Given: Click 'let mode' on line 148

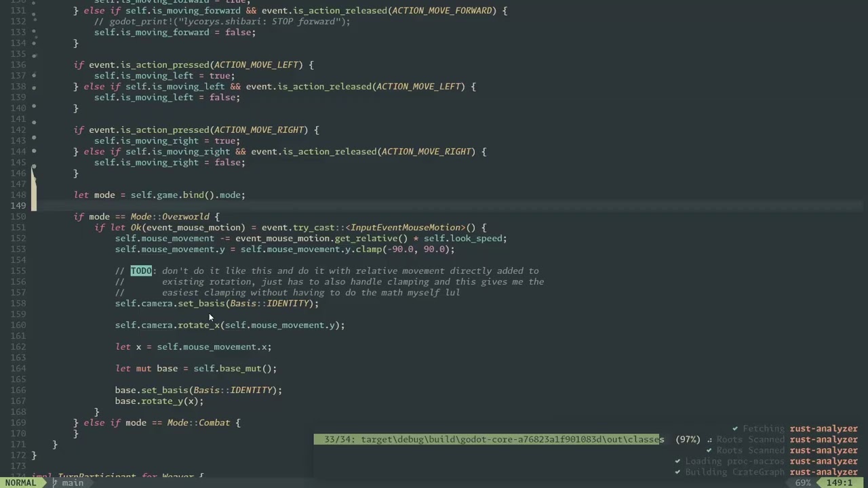Looking at the screenshot, I should (94, 195).
